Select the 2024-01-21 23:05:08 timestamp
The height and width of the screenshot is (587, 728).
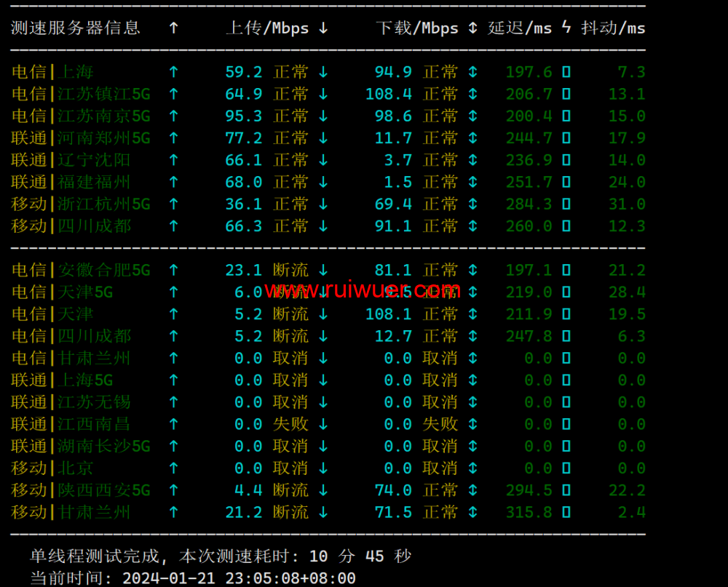click(239, 578)
